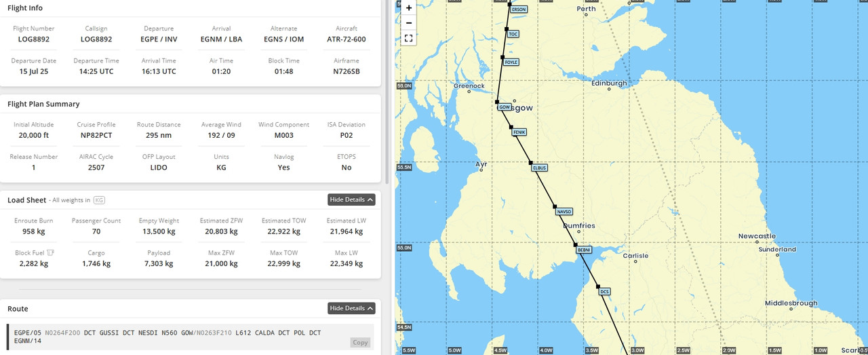Image resolution: width=868 pixels, height=355 pixels.
Task: Click the flight number LOG8892 value
Action: click(x=33, y=39)
